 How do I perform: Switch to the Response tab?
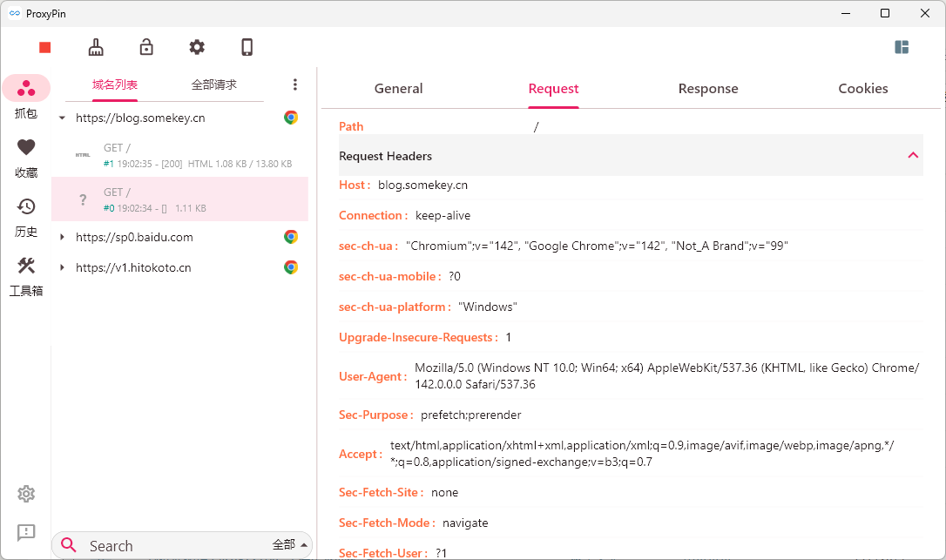point(707,89)
